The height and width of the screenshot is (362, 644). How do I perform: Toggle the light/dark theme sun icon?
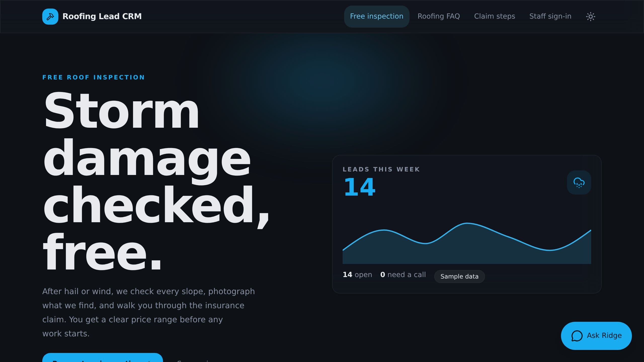[590, 17]
